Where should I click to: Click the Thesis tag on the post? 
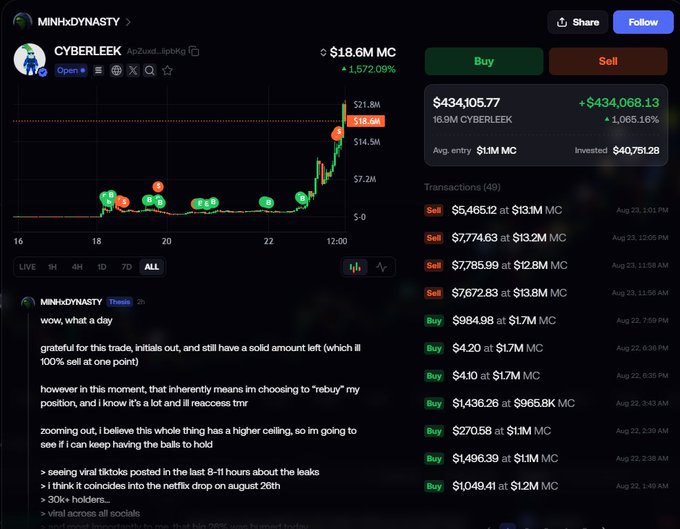[119, 302]
